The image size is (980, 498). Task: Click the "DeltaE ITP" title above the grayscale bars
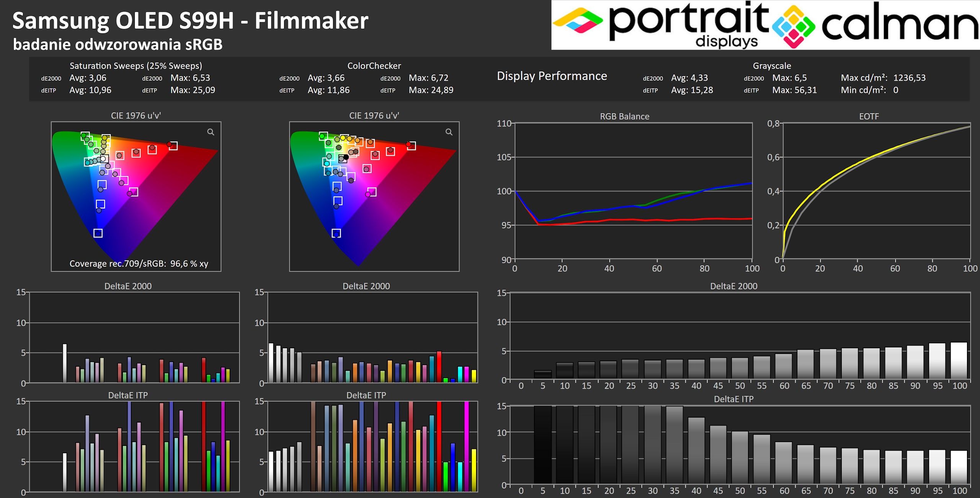click(733, 399)
